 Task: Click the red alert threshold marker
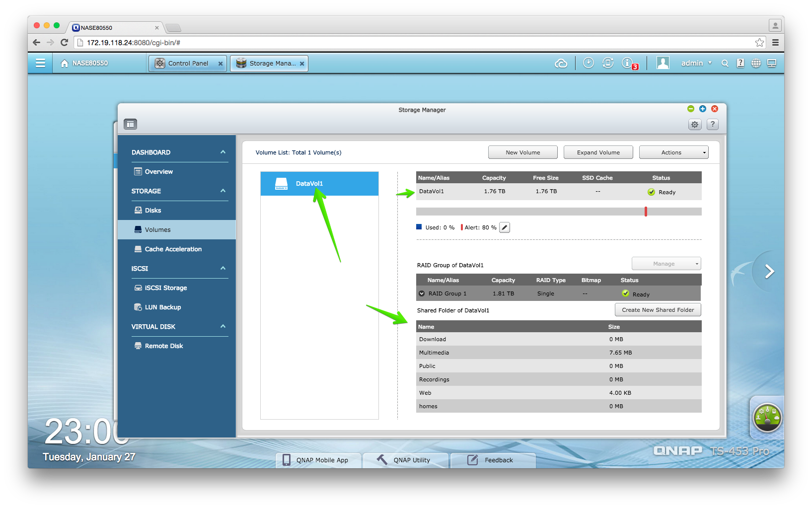[646, 212]
